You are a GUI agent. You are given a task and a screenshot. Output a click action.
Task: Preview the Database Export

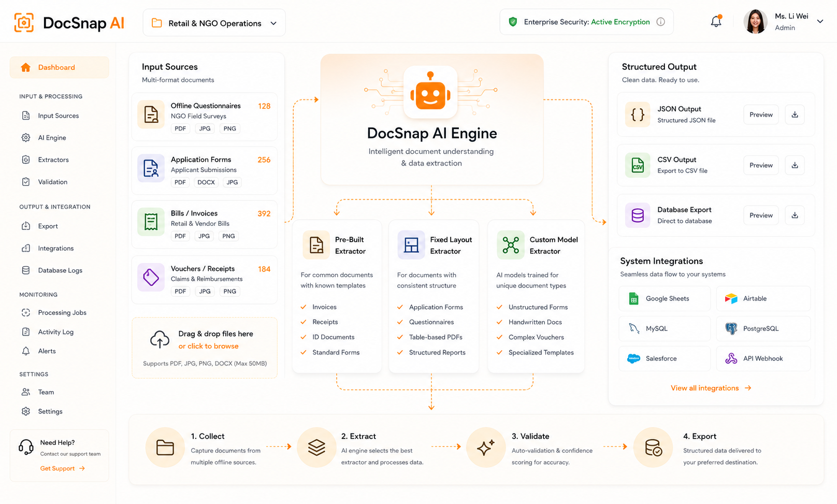(761, 215)
